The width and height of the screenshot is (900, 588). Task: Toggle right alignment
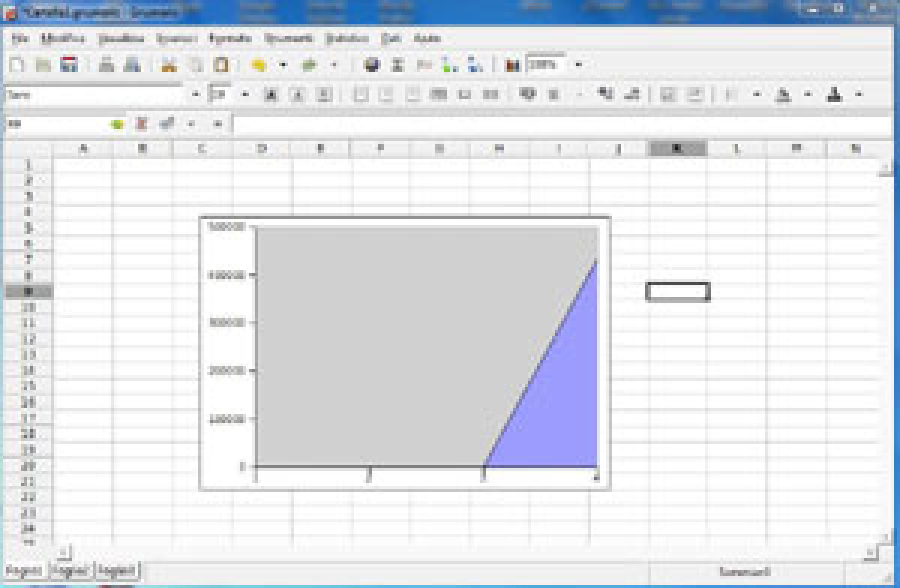tap(412, 94)
